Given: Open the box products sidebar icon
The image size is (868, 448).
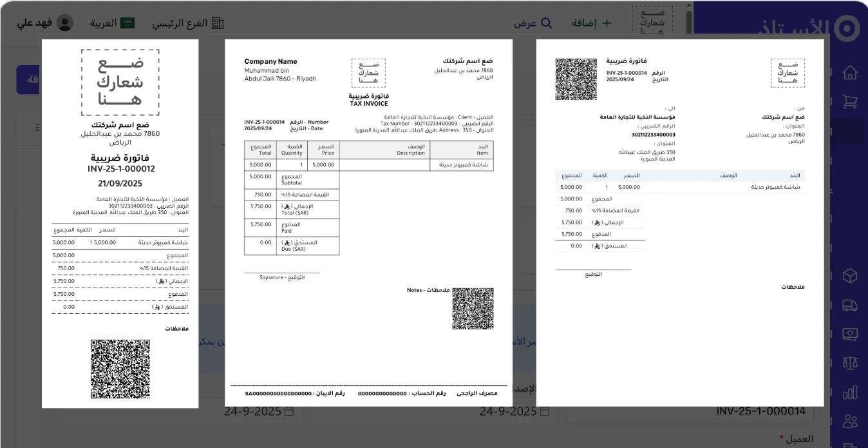Looking at the screenshot, I should [850, 276].
